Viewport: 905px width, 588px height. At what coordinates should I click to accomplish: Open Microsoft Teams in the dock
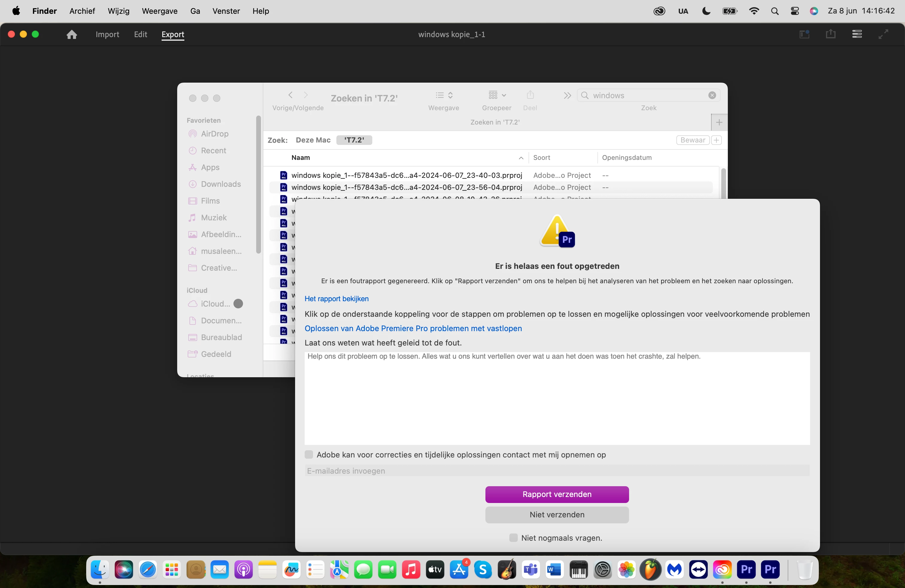530,569
